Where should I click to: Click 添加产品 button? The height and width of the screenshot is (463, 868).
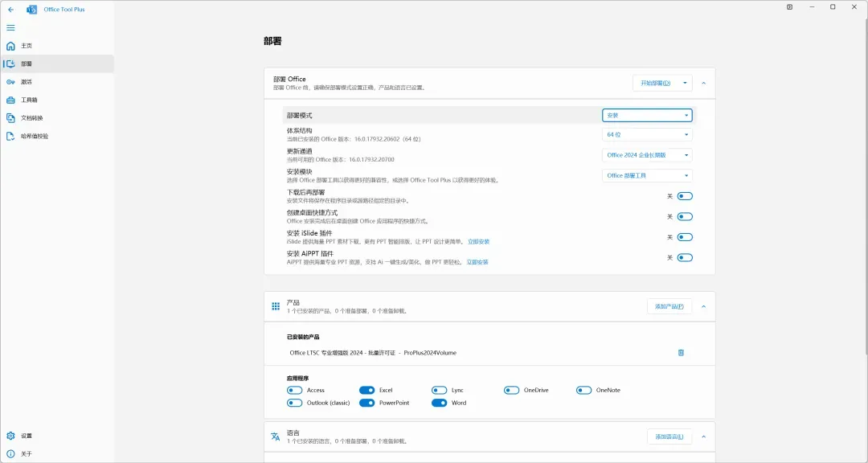point(669,306)
